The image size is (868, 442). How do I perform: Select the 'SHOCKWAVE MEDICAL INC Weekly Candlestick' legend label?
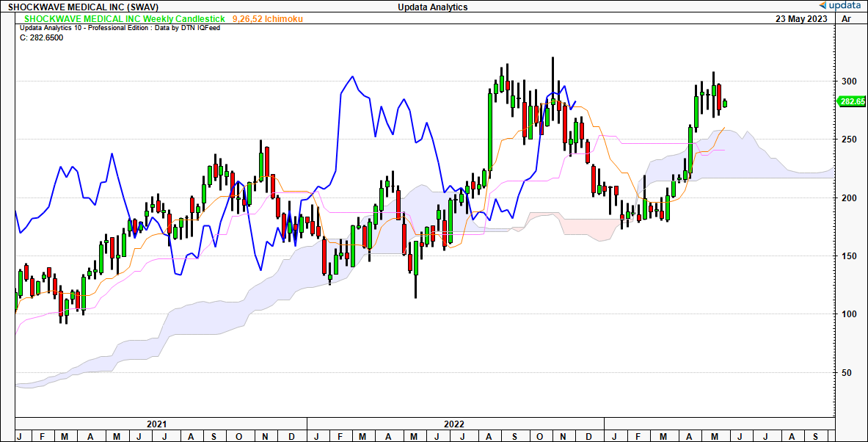(x=125, y=19)
